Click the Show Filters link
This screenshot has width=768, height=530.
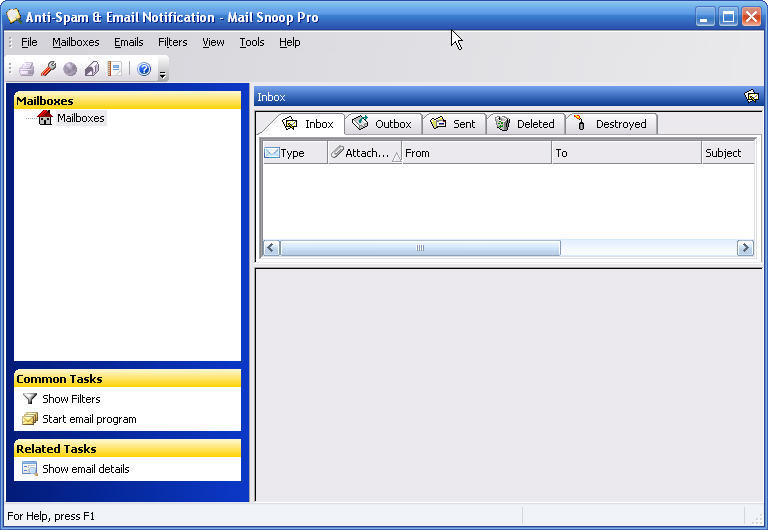tap(71, 399)
